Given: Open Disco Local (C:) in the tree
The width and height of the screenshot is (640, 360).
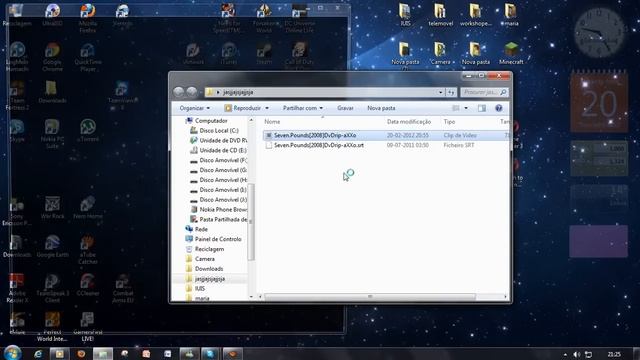Looking at the screenshot, I should [215, 131].
